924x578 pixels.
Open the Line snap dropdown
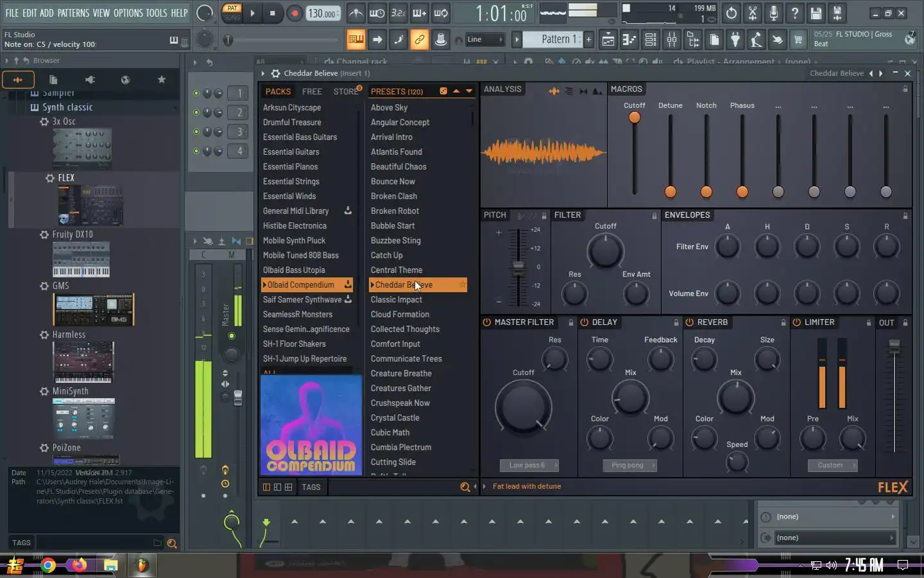click(x=484, y=40)
